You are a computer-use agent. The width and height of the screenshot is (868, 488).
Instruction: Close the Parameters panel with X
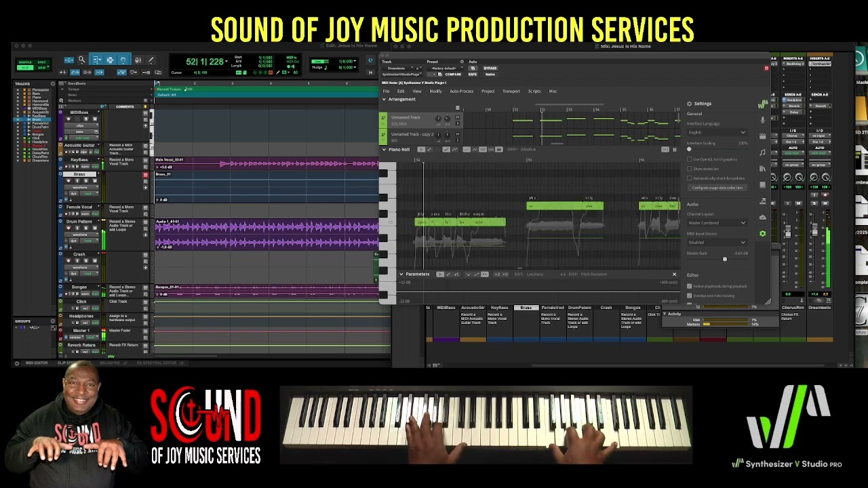tap(674, 274)
